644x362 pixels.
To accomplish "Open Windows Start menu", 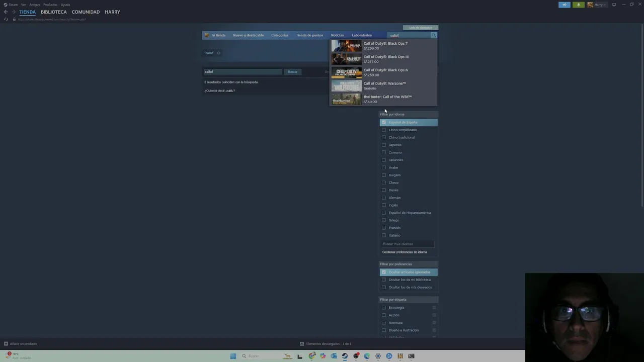I will click(x=233, y=356).
